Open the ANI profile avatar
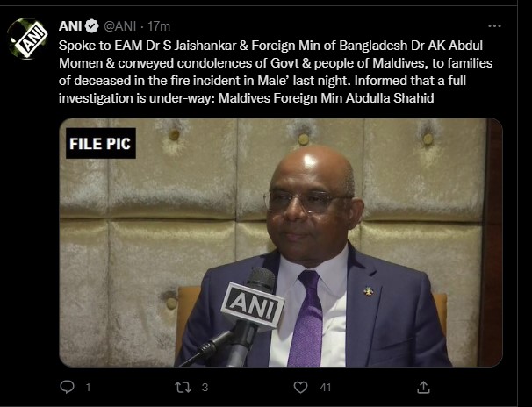This screenshot has width=532, height=407. pyautogui.click(x=27, y=39)
